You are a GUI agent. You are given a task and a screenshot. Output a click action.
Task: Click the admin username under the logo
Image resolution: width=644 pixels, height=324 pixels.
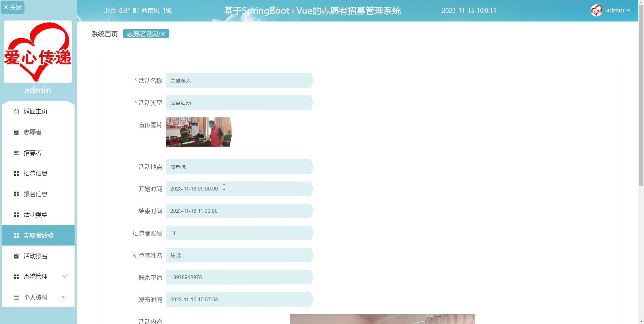(x=38, y=90)
